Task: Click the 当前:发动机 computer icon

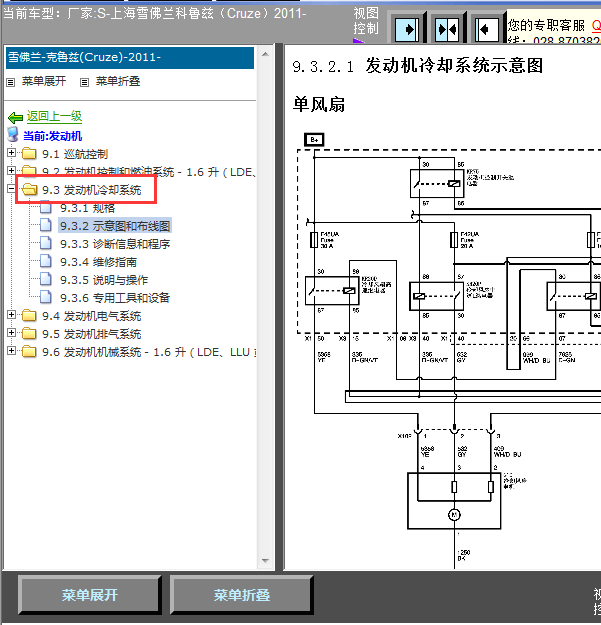Action: (13, 135)
